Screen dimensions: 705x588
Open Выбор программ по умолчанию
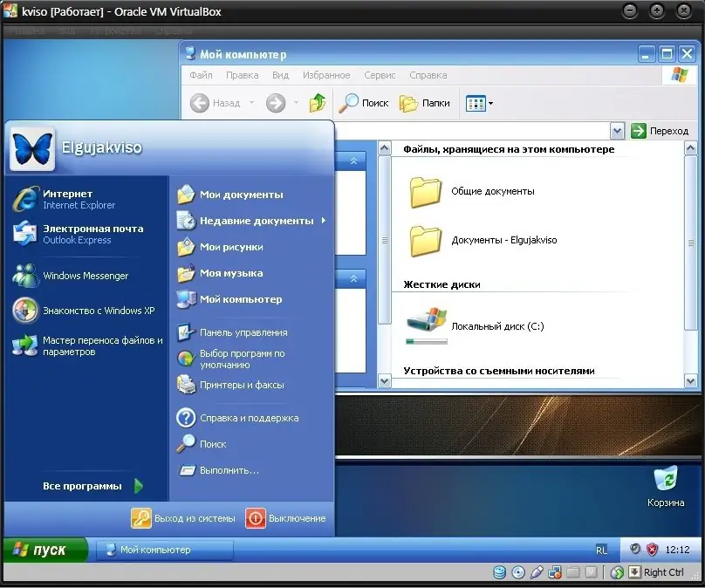(x=232, y=359)
